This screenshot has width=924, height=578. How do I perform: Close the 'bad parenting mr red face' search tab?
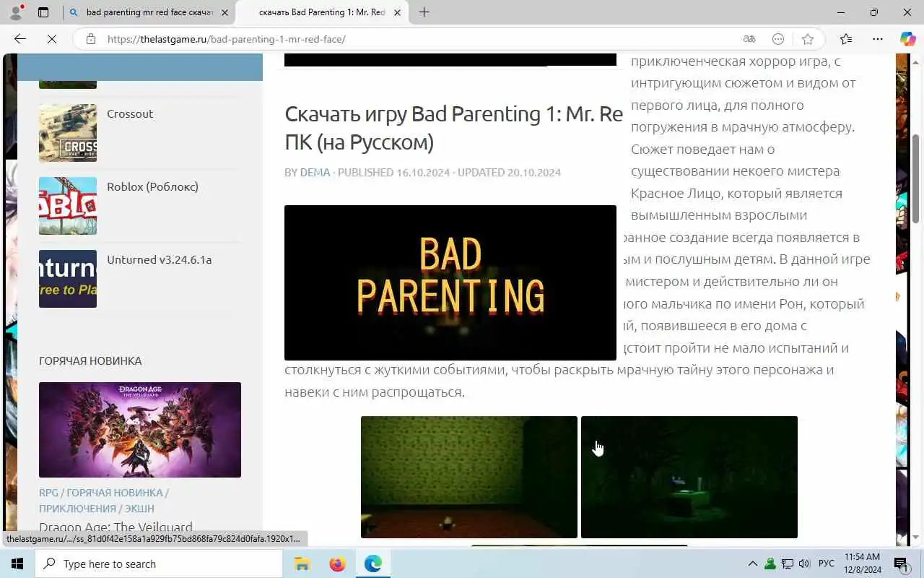(225, 12)
